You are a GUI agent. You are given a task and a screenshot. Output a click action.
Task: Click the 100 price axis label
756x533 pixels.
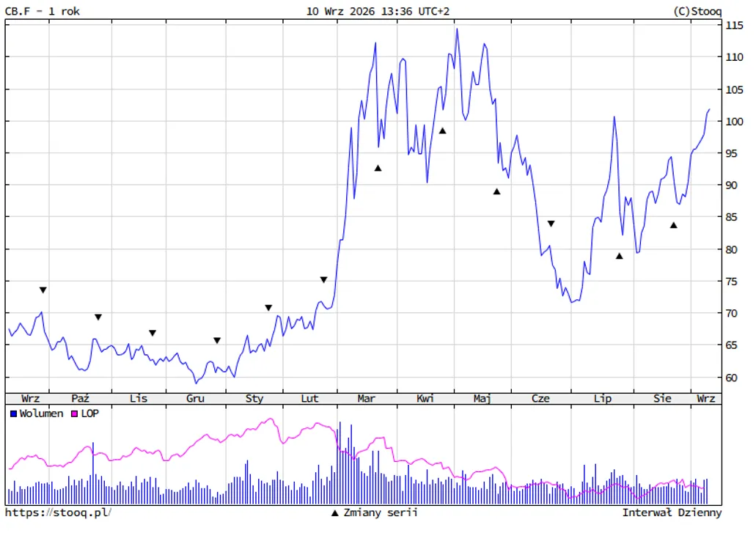click(734, 122)
